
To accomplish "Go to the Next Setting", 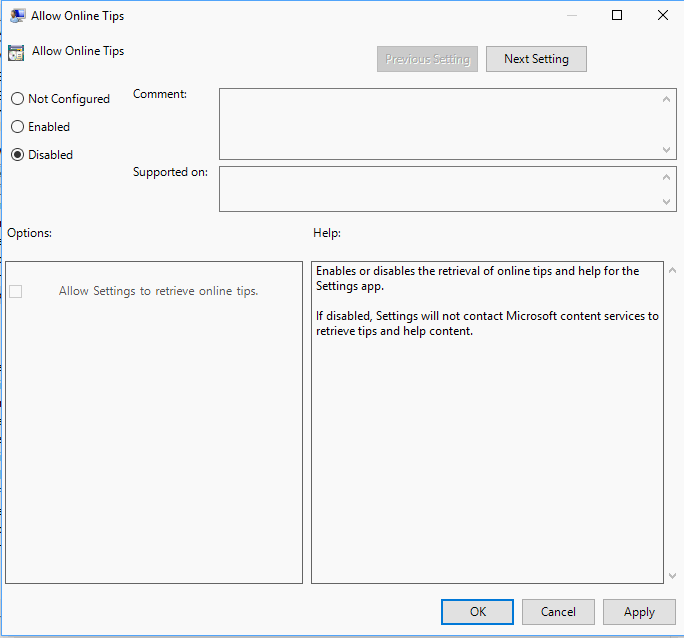I will pos(536,59).
